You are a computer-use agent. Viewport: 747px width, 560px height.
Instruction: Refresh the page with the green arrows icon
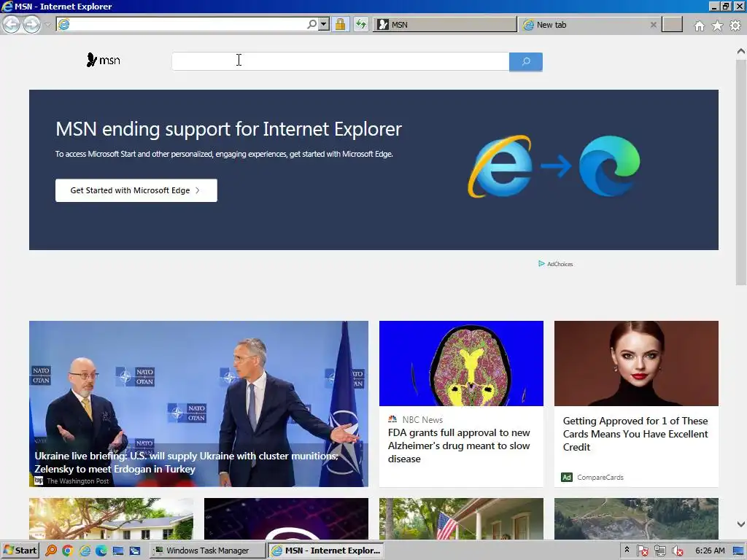coord(361,24)
